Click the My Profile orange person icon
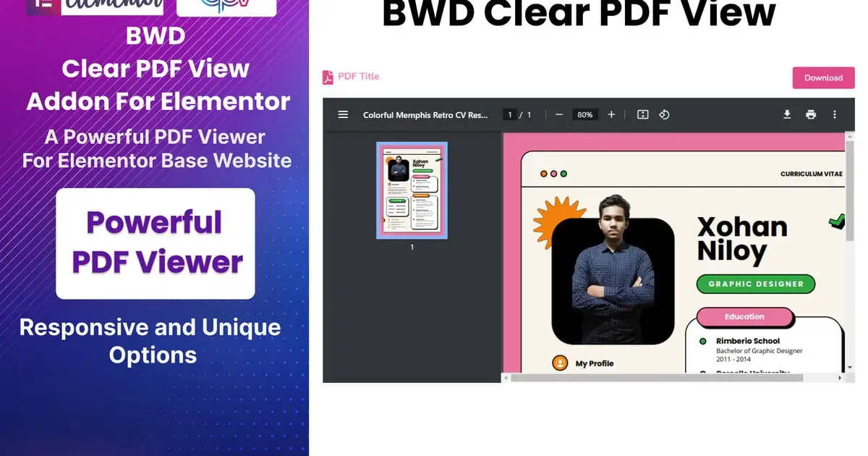 tap(560, 363)
